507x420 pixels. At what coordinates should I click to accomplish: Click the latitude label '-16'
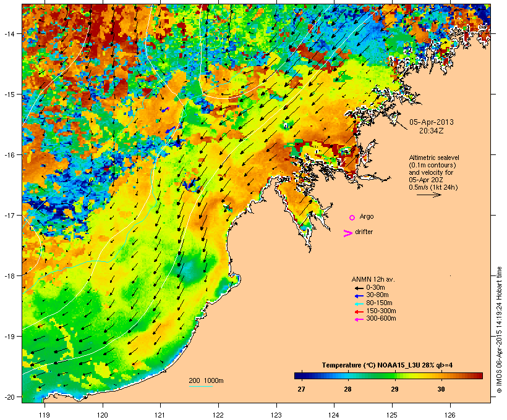pos(9,155)
